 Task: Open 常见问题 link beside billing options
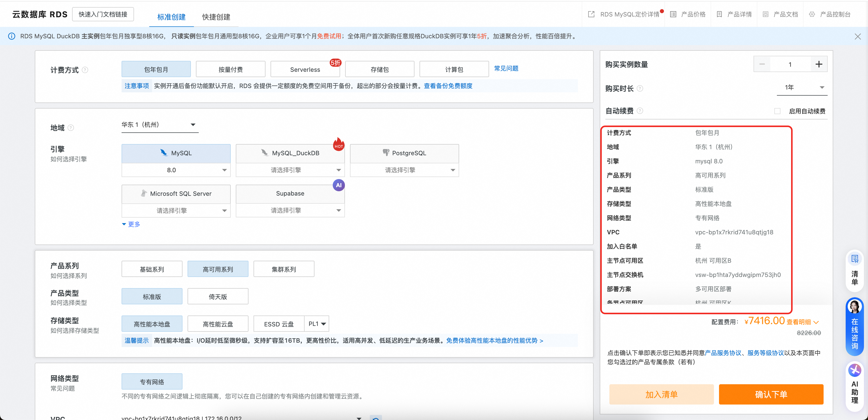click(506, 68)
